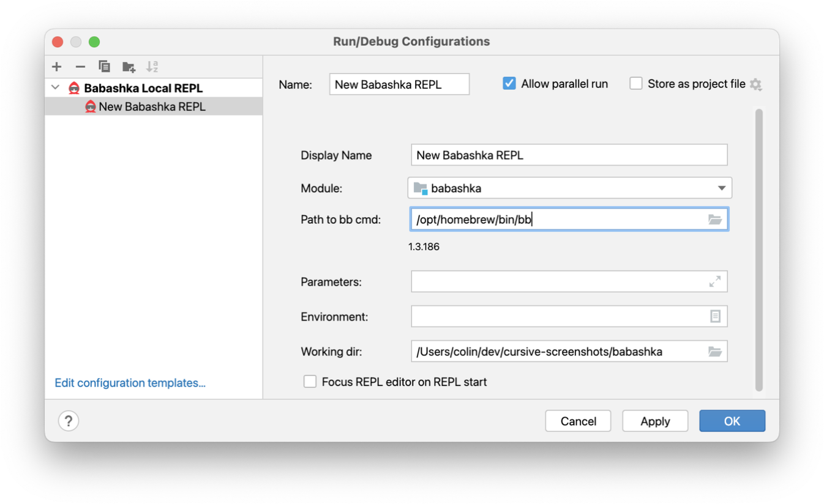Edit the Display Name field
824x504 pixels.
pos(569,155)
